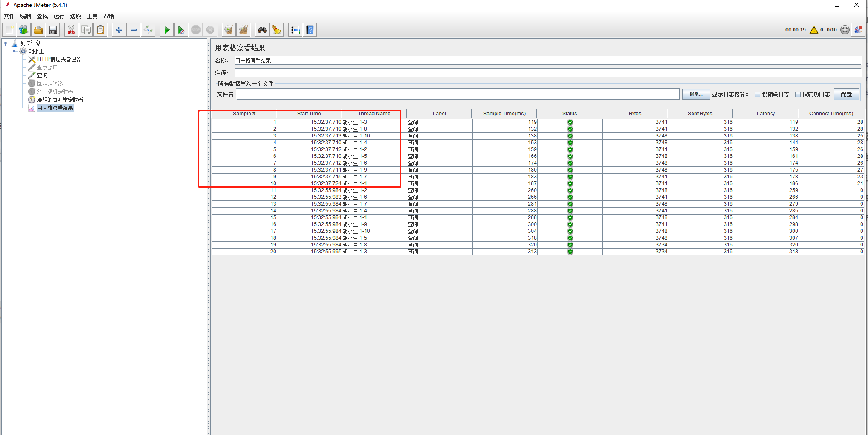Image resolution: width=868 pixels, height=435 pixels.
Task: Sort by the Thread Name column header
Action: 374,114
